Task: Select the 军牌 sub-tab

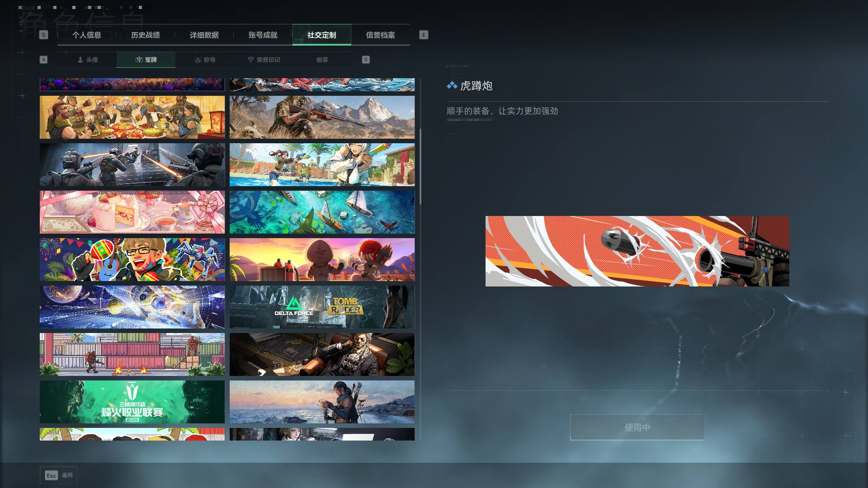Action: coord(146,60)
